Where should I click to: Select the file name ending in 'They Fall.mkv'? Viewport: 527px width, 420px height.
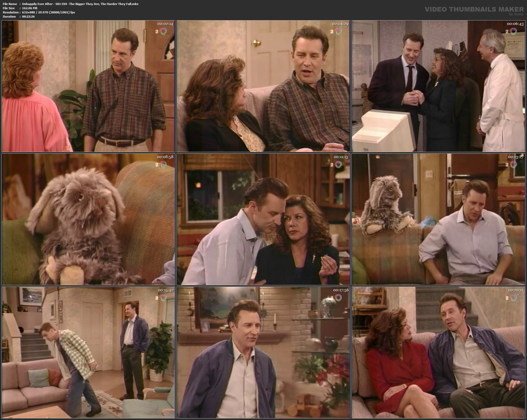(x=80, y=4)
